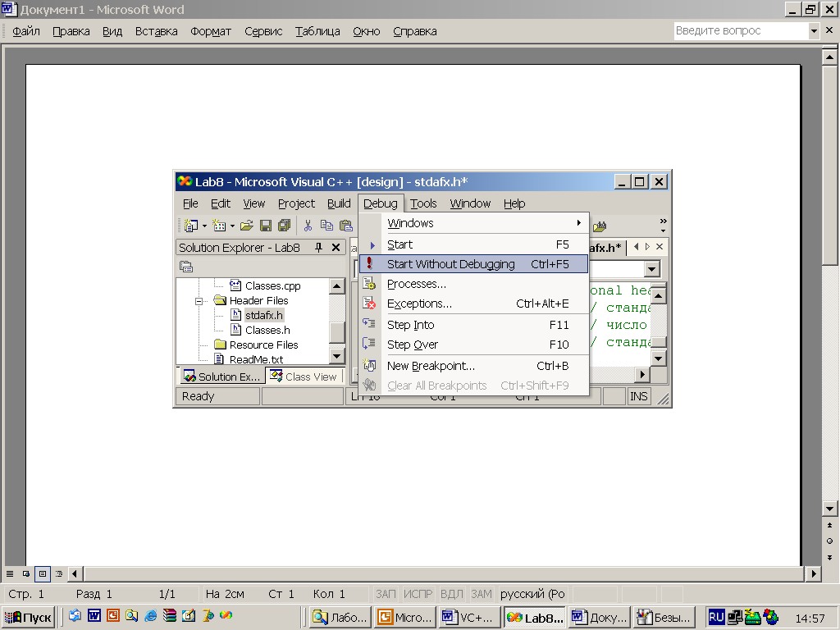840x630 pixels.
Task: Click the New Breakpoint hand icon
Action: (x=369, y=365)
